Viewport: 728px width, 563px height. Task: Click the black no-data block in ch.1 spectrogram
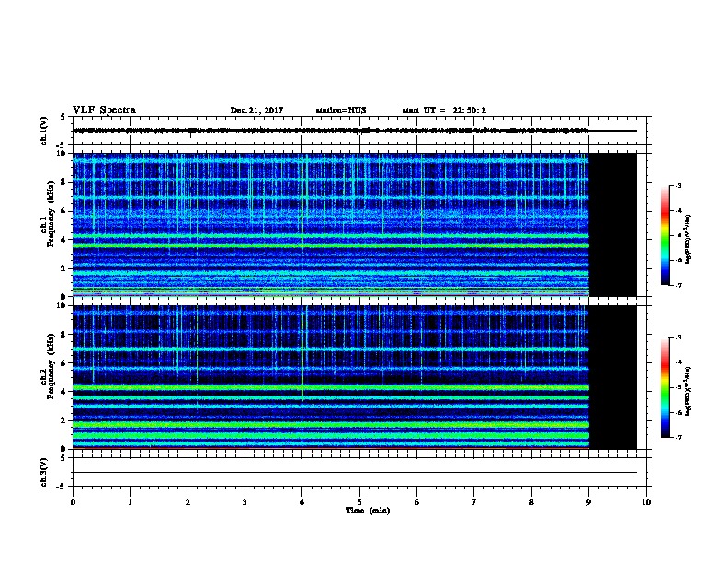(613, 224)
